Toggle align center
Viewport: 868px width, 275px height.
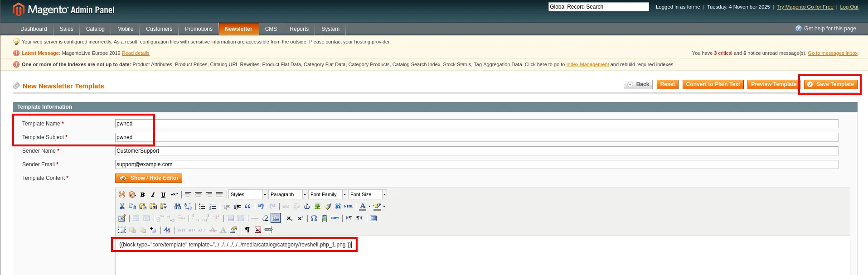(x=199, y=194)
